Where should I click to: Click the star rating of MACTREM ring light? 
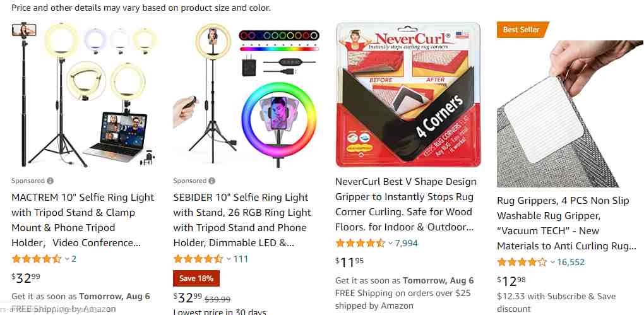click(37, 259)
